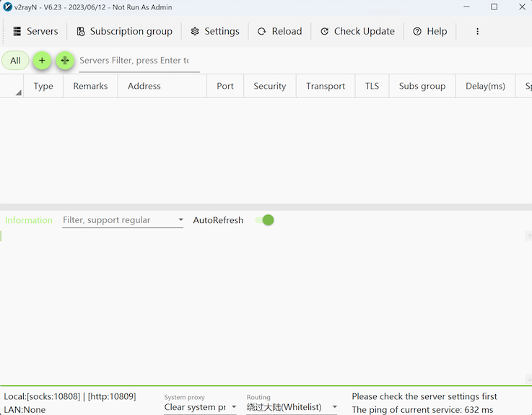Open the Help menu
The width and height of the screenshot is (532, 415).
pyautogui.click(x=430, y=31)
